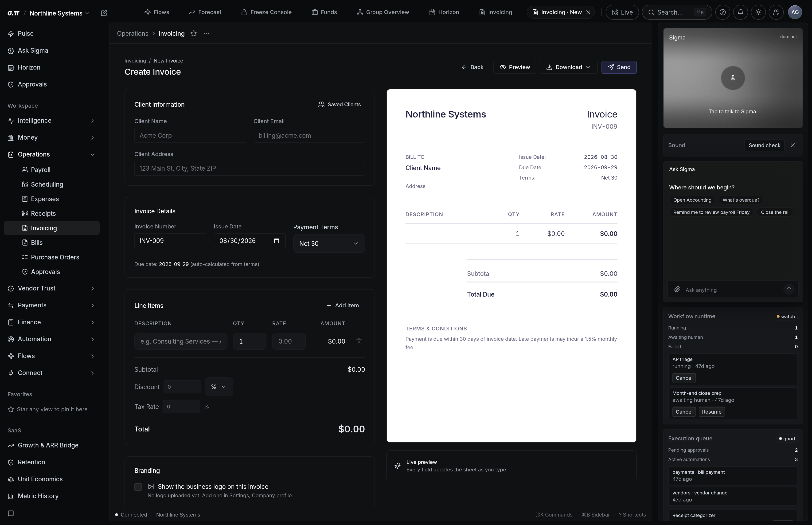Switch to the Group Overview tab
The width and height of the screenshot is (812, 525).
(383, 12)
